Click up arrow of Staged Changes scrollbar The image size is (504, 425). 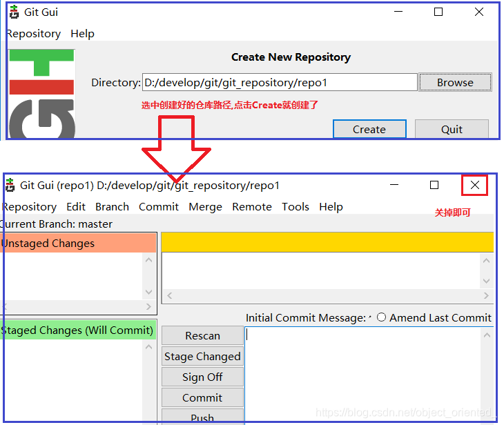point(148,346)
